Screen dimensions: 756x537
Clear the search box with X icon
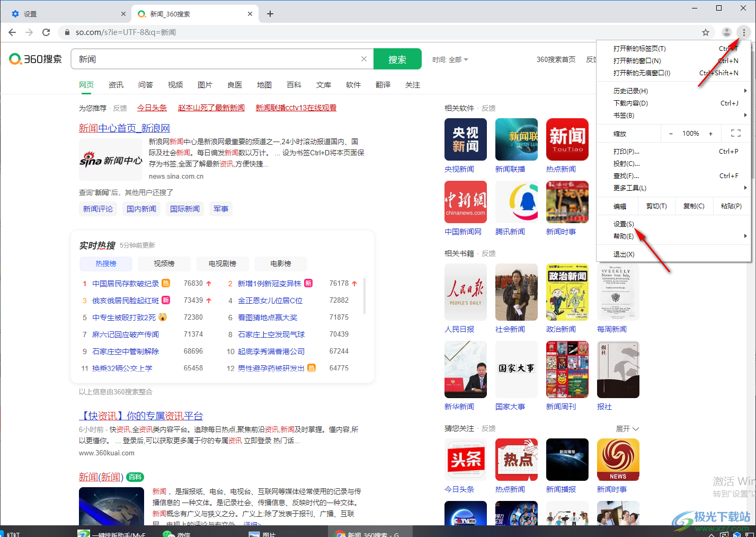pos(364,59)
